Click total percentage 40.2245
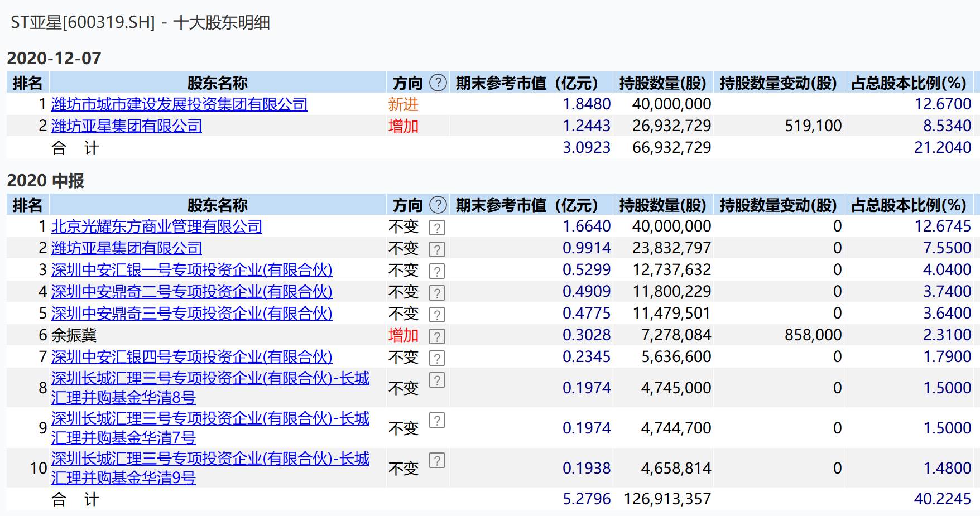The image size is (980, 516). tap(943, 499)
